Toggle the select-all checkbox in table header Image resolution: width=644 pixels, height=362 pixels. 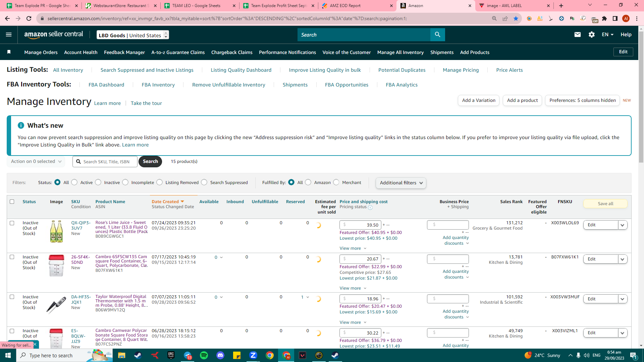click(x=12, y=201)
